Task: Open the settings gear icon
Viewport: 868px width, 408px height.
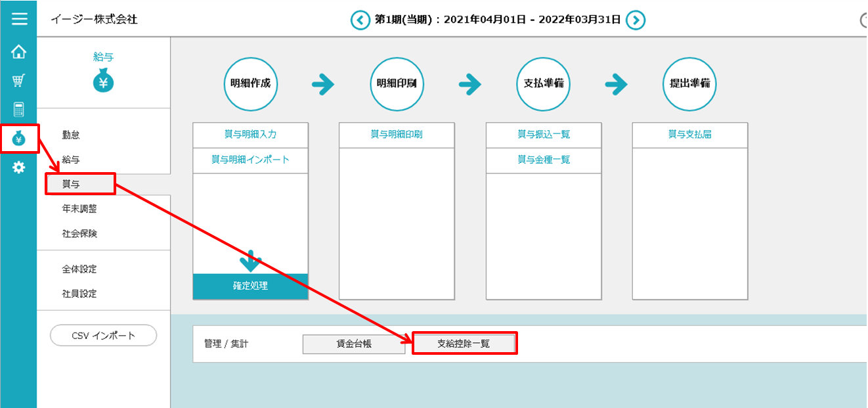Action: 19,168
